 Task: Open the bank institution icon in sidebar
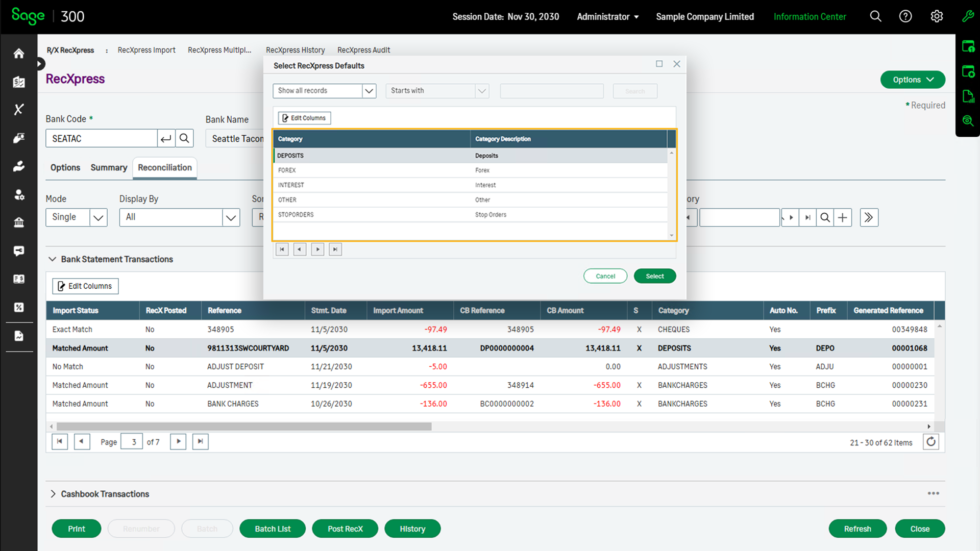click(x=19, y=222)
